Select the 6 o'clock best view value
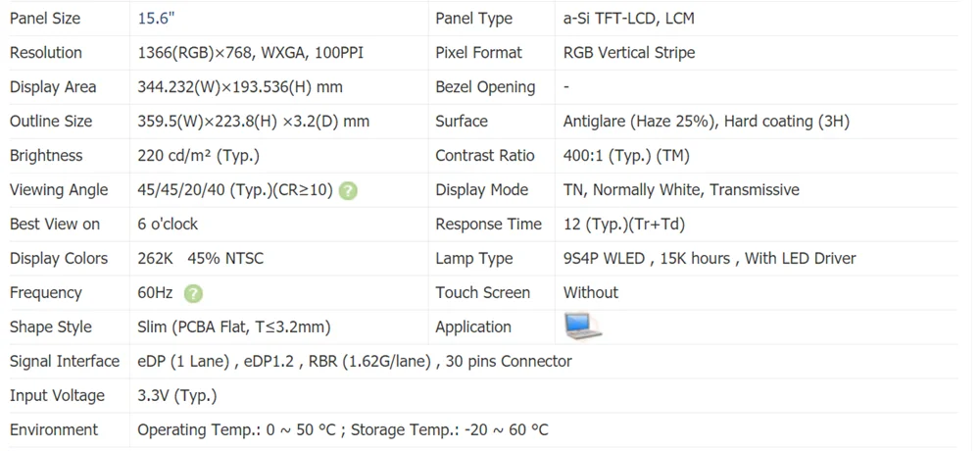Screen dimensions: 980x451 tap(168, 225)
